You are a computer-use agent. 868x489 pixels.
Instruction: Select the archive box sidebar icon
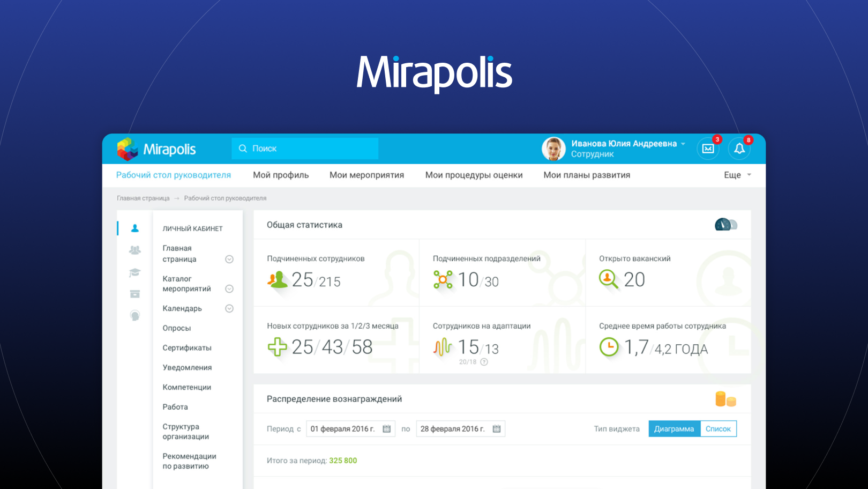pyautogui.click(x=135, y=294)
